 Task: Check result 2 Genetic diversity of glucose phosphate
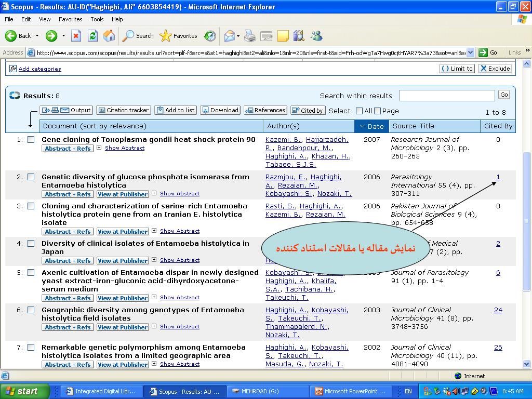(x=31, y=177)
